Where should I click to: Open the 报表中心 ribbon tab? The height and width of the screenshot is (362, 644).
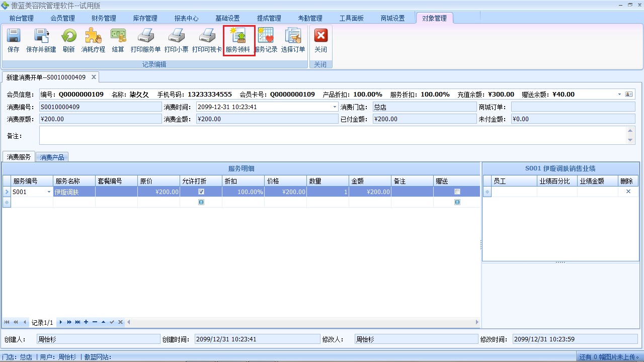pos(186,18)
